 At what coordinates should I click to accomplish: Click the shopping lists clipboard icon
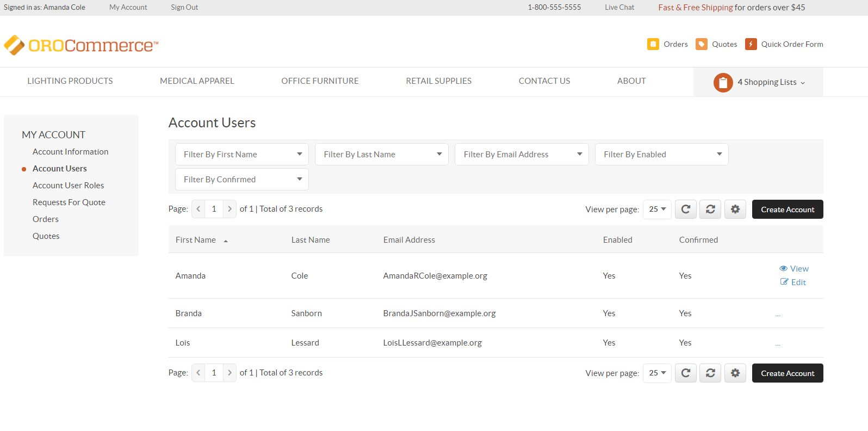(x=723, y=83)
